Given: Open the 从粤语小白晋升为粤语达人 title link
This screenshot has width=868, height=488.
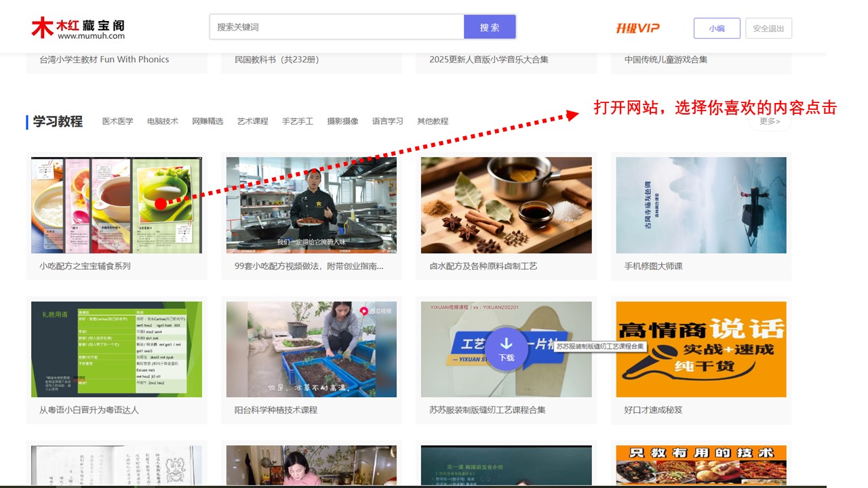Looking at the screenshot, I should [x=89, y=410].
